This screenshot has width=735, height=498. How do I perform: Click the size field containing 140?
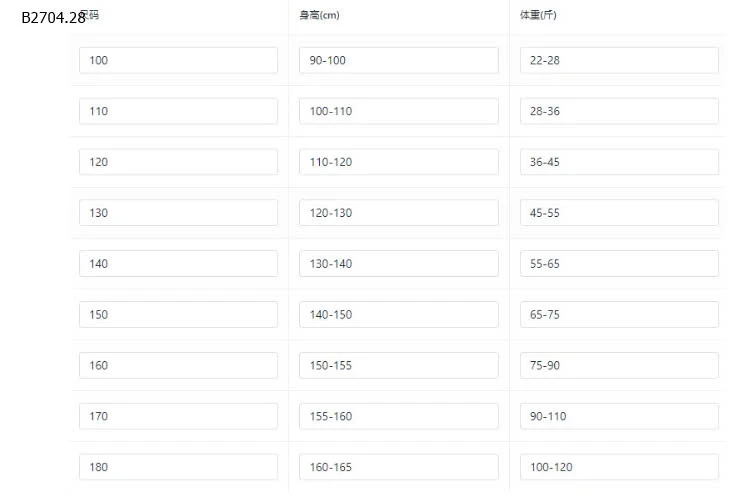point(178,264)
